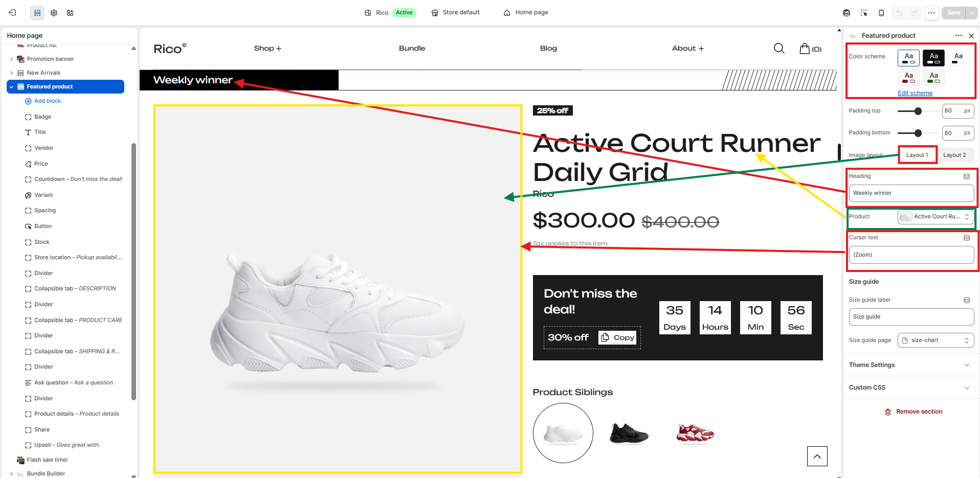The width and height of the screenshot is (980, 478).
Task: Click the exit editor back icon
Action: pyautogui.click(x=12, y=13)
